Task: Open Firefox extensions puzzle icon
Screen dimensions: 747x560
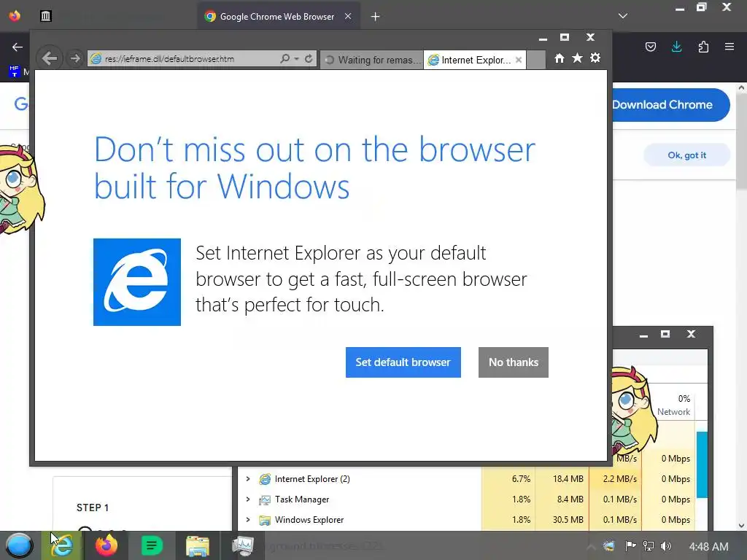Action: pyautogui.click(x=703, y=47)
